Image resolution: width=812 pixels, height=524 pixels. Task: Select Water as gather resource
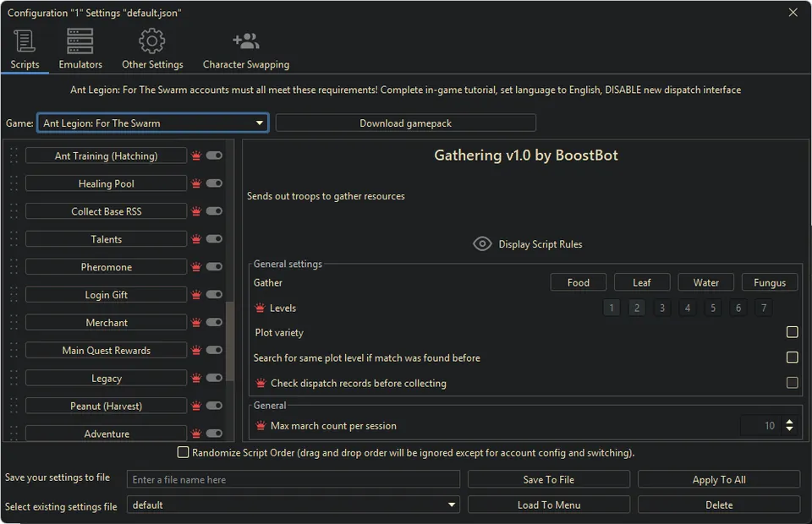point(705,282)
